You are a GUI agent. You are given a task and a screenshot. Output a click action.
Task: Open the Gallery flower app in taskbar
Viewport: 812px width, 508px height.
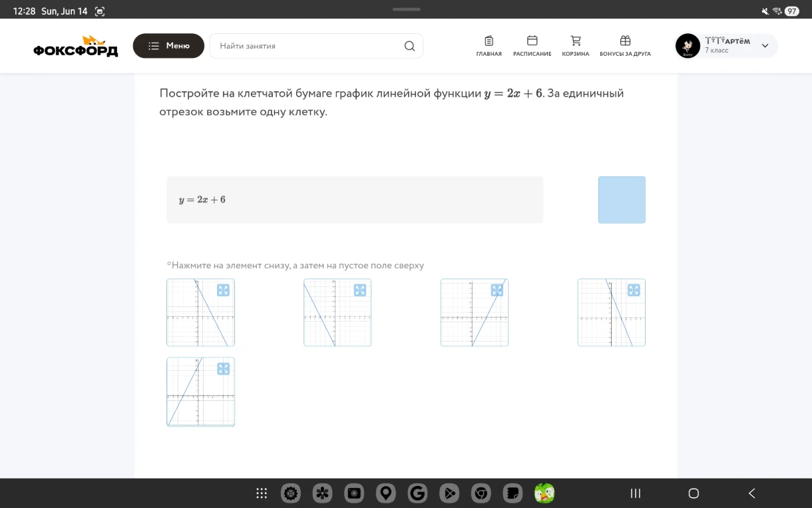click(323, 493)
